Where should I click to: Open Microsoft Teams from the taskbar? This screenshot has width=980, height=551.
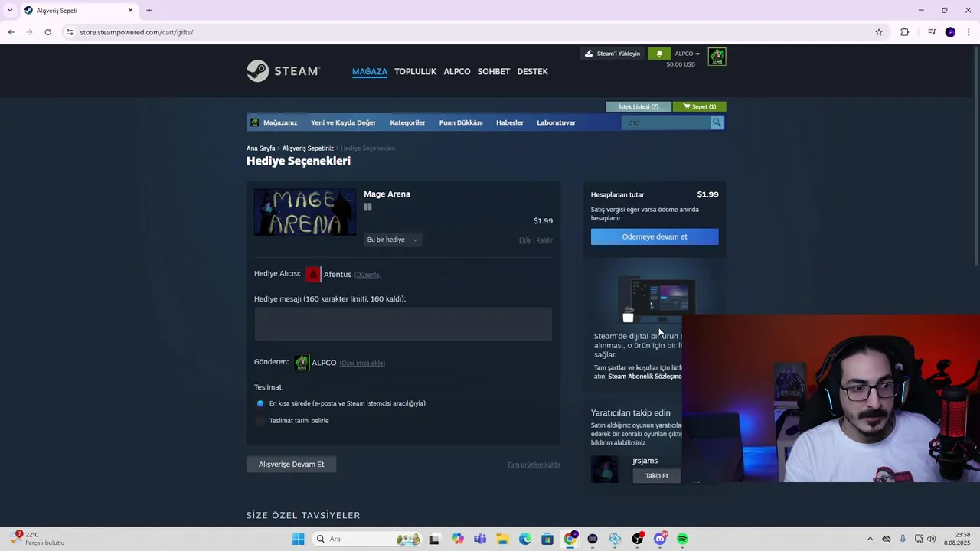pos(480,539)
